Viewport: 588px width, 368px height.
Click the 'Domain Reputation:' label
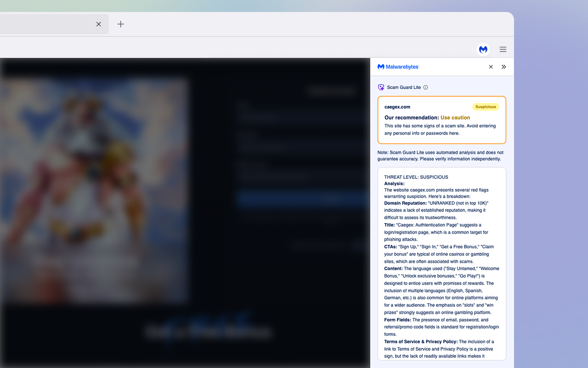[x=406, y=203]
